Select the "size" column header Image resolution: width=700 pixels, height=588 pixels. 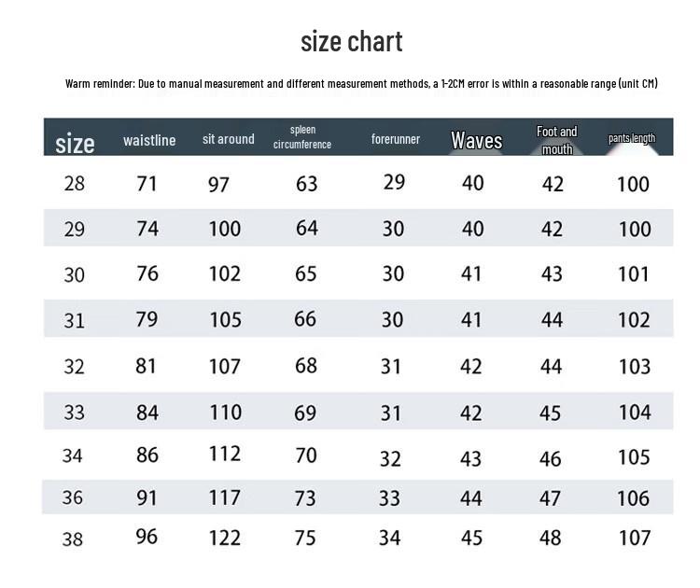[75, 144]
